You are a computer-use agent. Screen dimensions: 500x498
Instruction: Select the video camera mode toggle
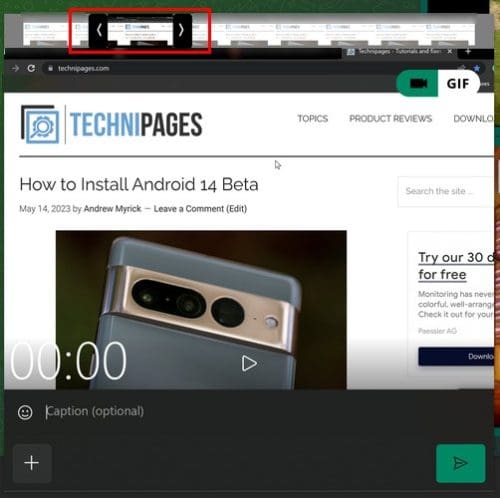point(418,84)
